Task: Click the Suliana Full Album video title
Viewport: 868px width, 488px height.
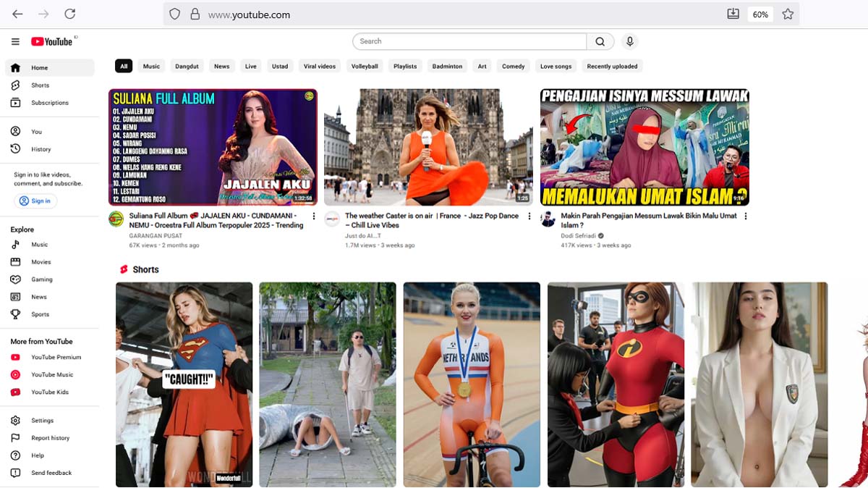Action: pyautogui.click(x=216, y=220)
